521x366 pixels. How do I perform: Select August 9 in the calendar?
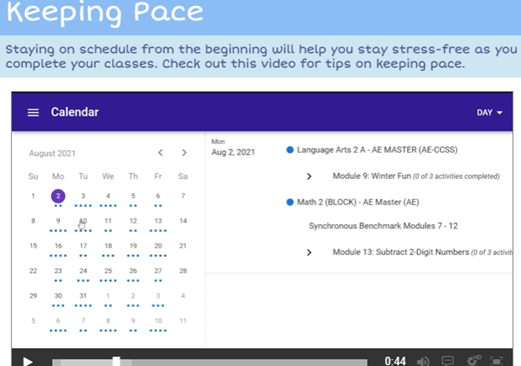[x=58, y=221]
